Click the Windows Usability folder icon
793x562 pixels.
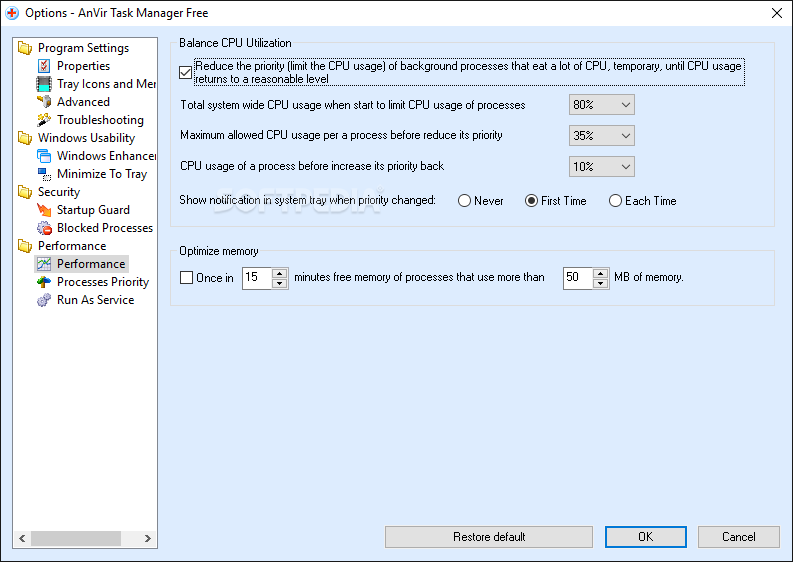pyautogui.click(x=25, y=138)
